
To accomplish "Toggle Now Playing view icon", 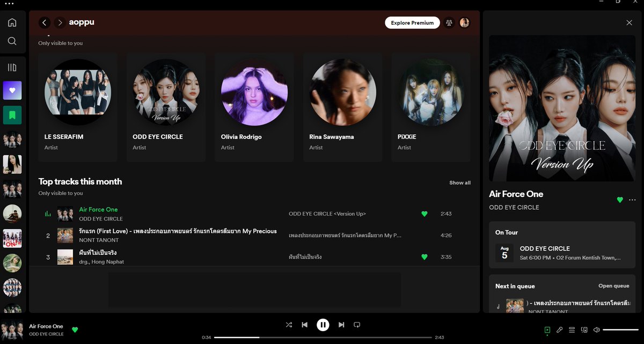I will click(547, 330).
